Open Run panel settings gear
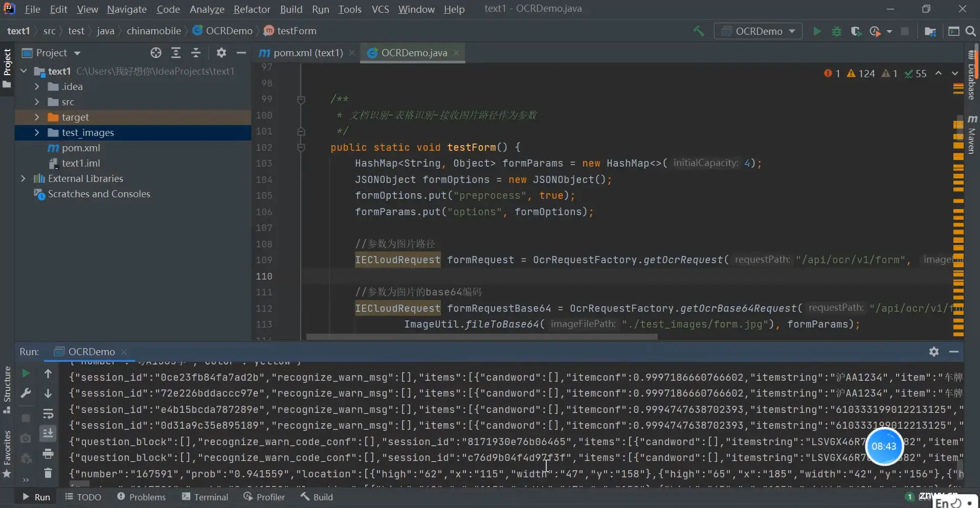The height and width of the screenshot is (508, 980). click(x=934, y=352)
